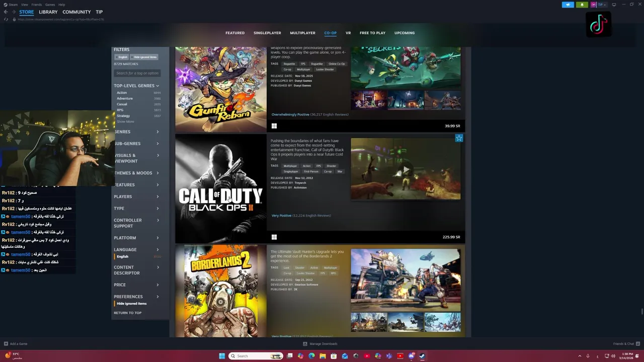Open the Upcoming tab
The height and width of the screenshot is (362, 644).
(x=405, y=33)
